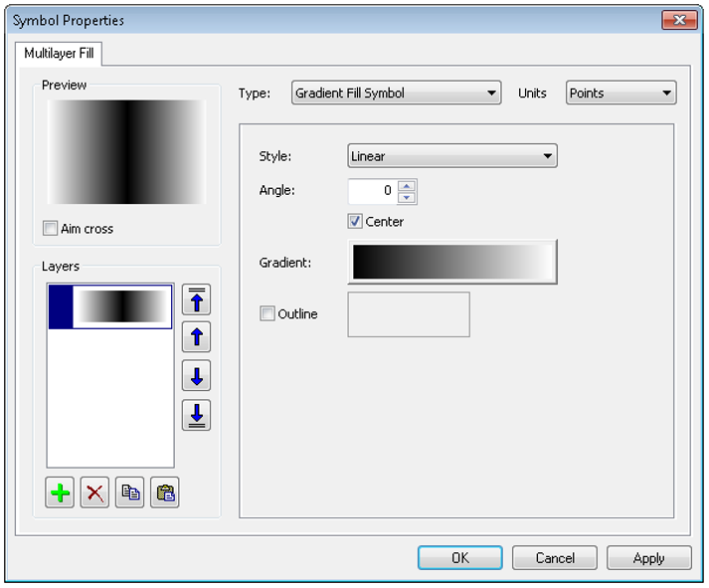Move layer to bottom with arrow icon
Image resolution: width=709 pixels, height=588 pixels.
pos(196,415)
